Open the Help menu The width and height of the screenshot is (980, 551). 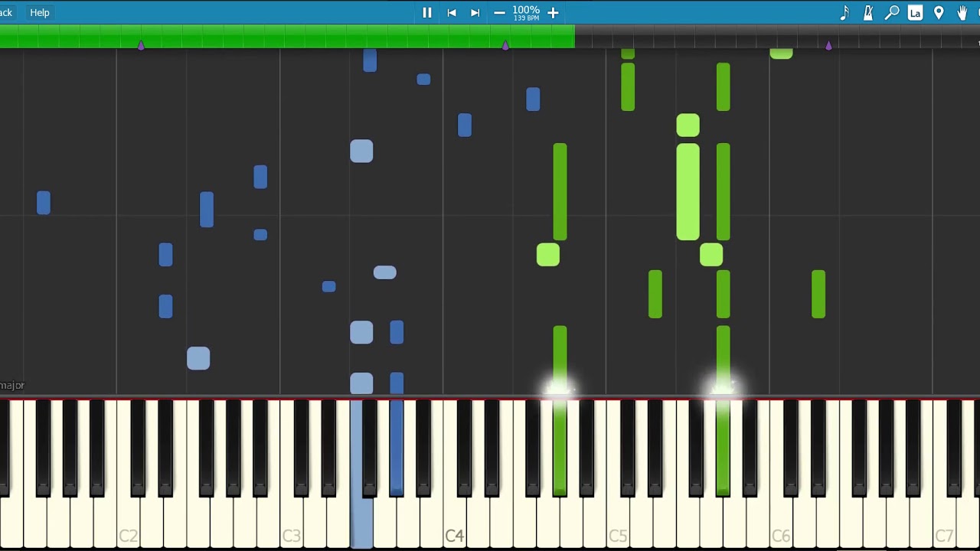[x=40, y=13]
